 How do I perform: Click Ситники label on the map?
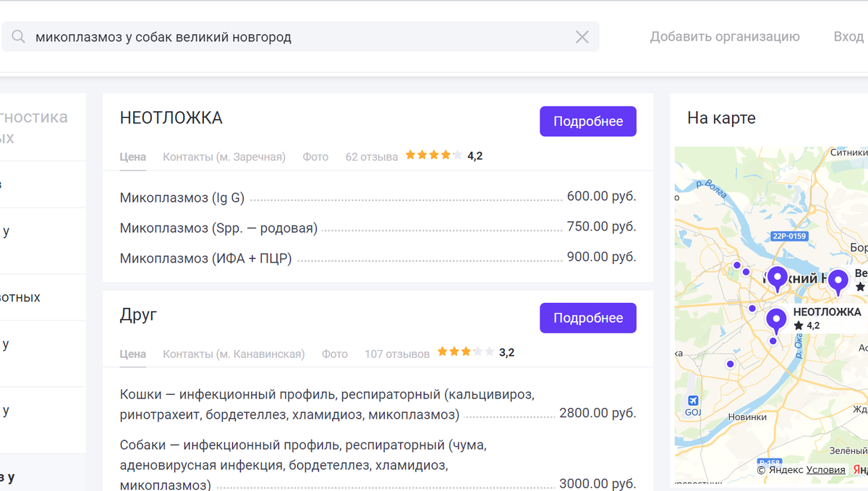(x=848, y=153)
